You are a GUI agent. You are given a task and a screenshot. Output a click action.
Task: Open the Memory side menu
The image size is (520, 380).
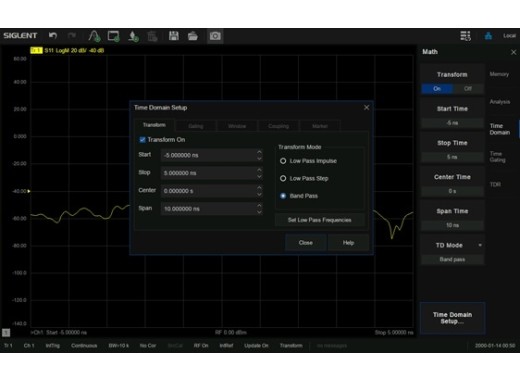pyautogui.click(x=499, y=74)
